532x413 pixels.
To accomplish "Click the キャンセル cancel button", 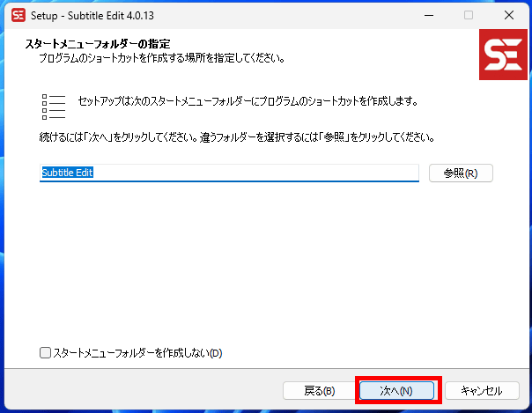I will click(x=482, y=391).
